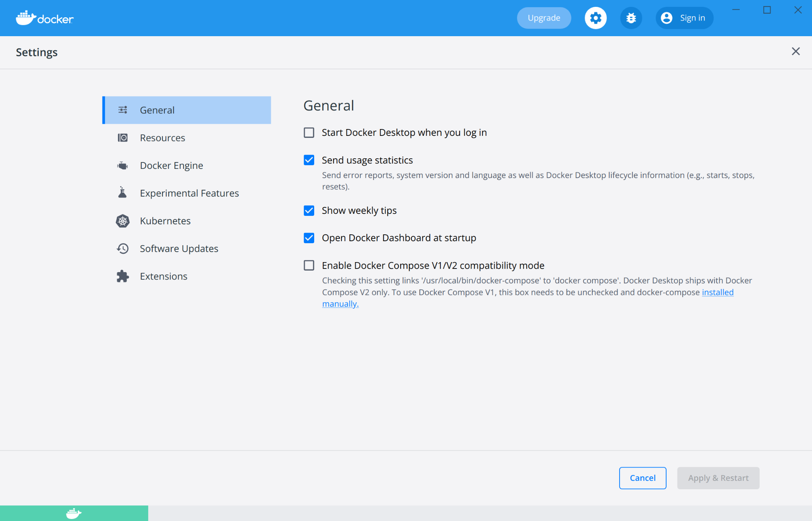Click the Kubernetes wheel icon
The width and height of the screenshot is (812, 521).
[x=123, y=221]
